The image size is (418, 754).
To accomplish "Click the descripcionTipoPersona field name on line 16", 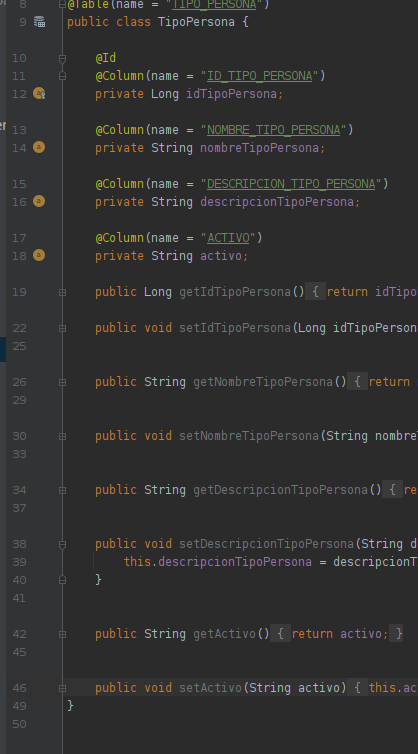I will click(277, 201).
